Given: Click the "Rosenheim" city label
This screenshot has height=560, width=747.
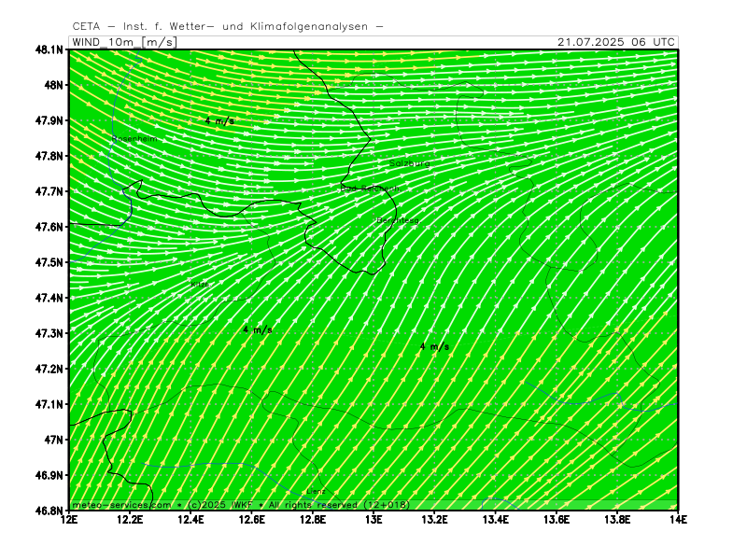Looking at the screenshot, I should pyautogui.click(x=134, y=139).
